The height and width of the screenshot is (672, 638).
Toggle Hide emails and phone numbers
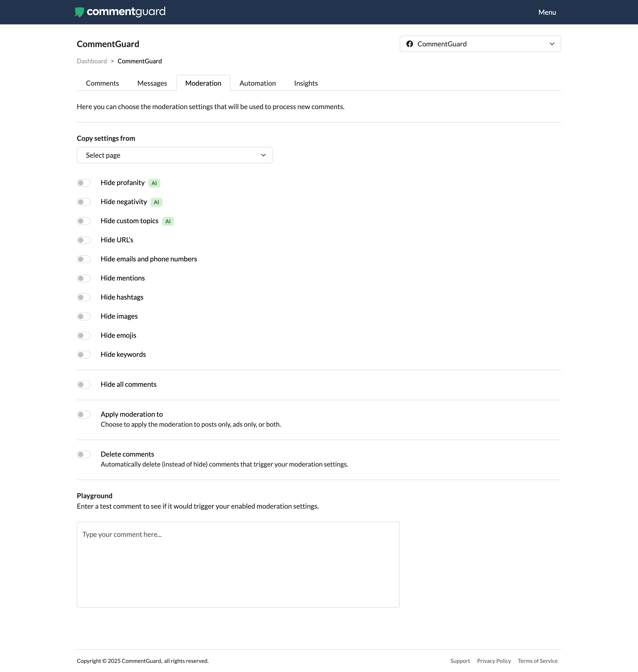pyautogui.click(x=84, y=259)
